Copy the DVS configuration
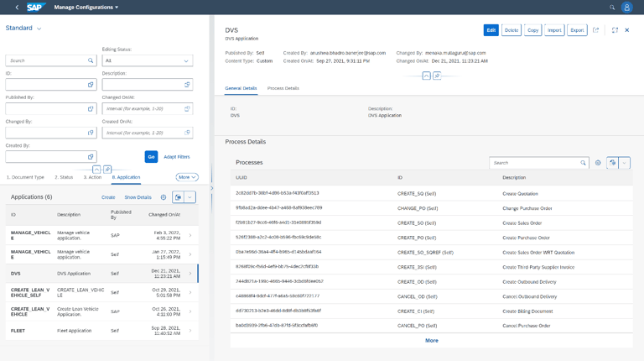The height and width of the screenshot is (361, 644). pyautogui.click(x=532, y=30)
